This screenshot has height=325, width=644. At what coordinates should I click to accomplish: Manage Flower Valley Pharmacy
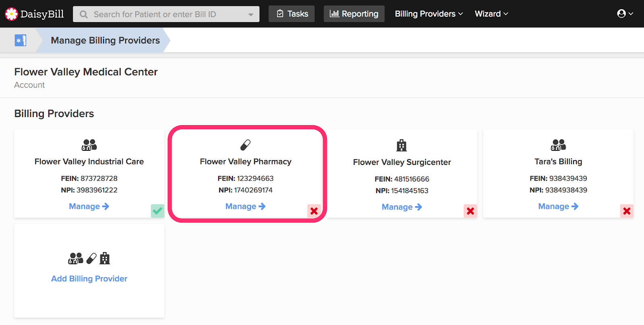tap(246, 206)
